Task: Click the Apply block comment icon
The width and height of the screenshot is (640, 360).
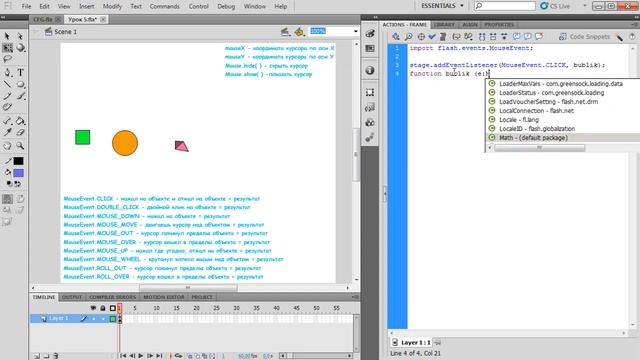Action: click(x=517, y=37)
